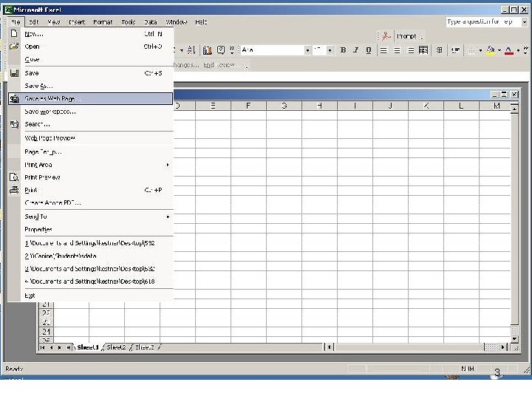Click the Borders toolbar icon
The image size is (532, 399).
[471, 50]
